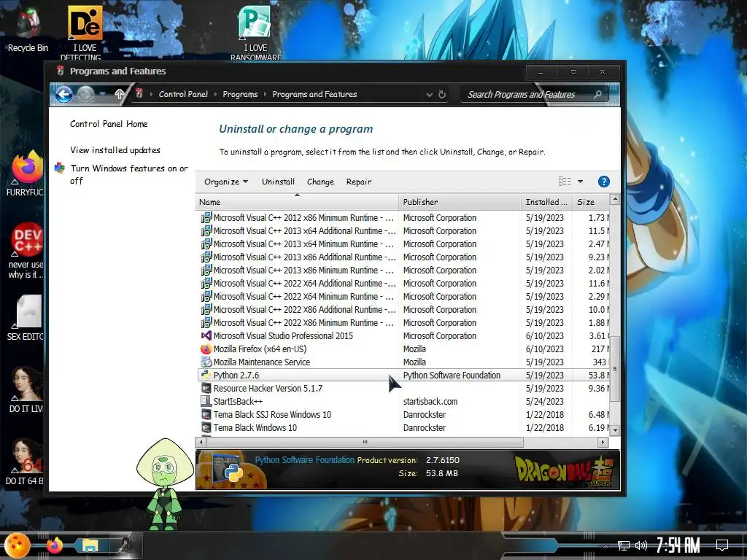Click the network icon in system tray

click(x=624, y=545)
